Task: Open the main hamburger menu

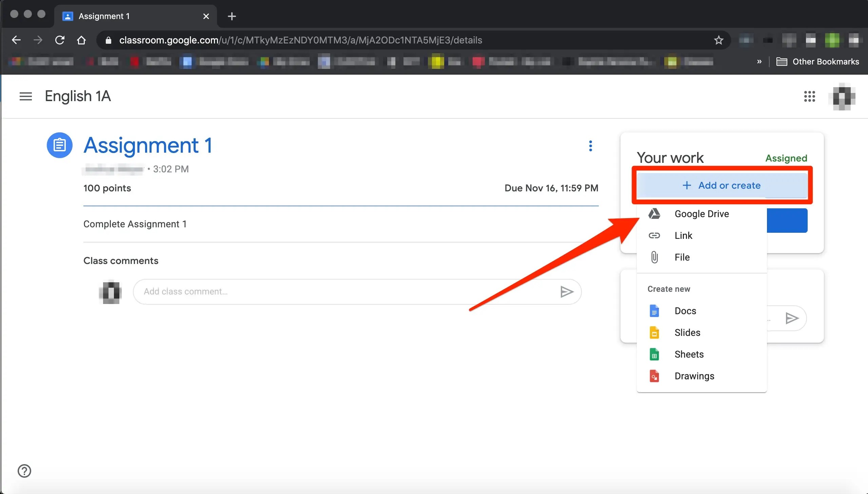Action: tap(25, 96)
